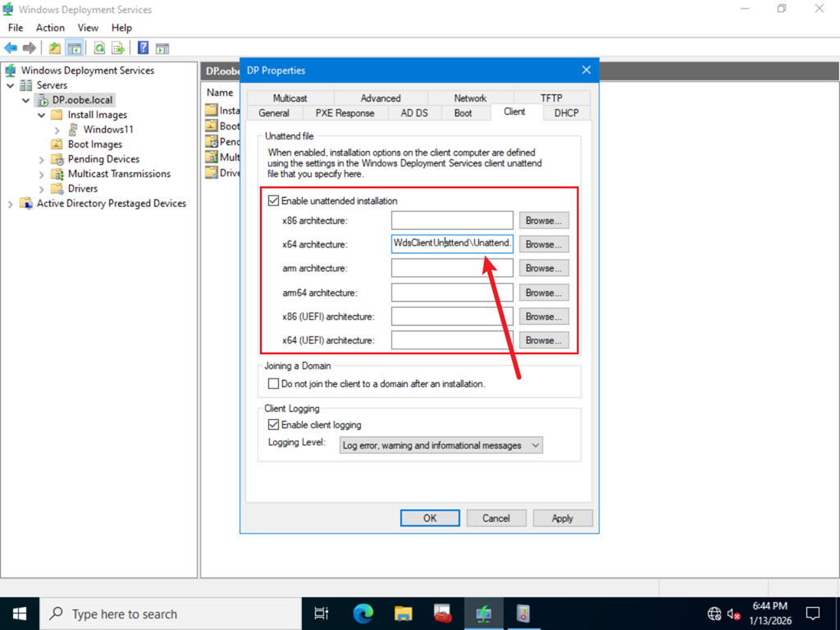Open the Action menu
The height and width of the screenshot is (630, 840).
coord(50,28)
